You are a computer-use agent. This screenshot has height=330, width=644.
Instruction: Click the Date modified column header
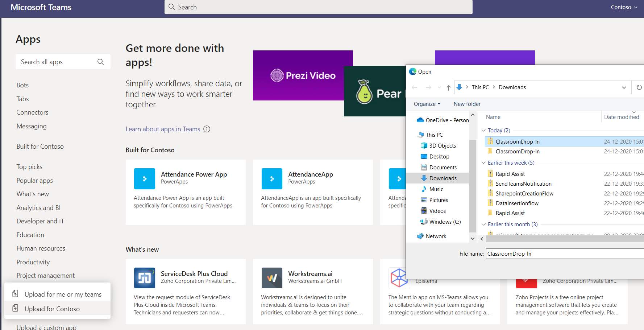point(622,117)
